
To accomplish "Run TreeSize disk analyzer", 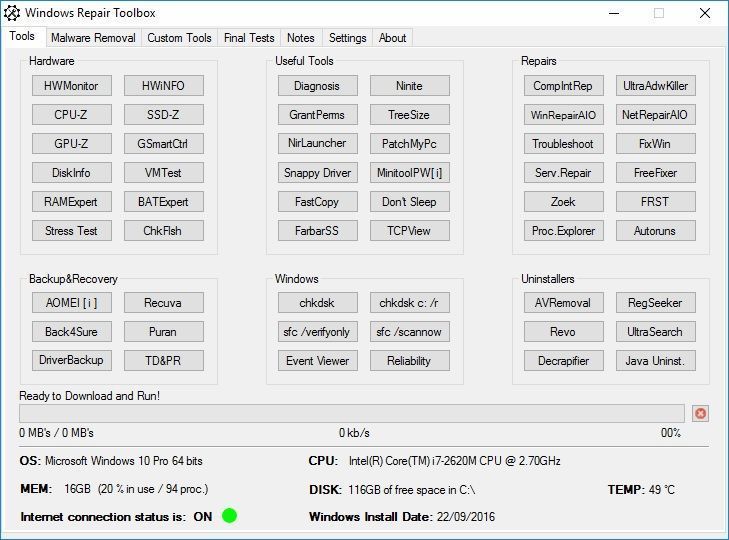I will pyautogui.click(x=410, y=114).
